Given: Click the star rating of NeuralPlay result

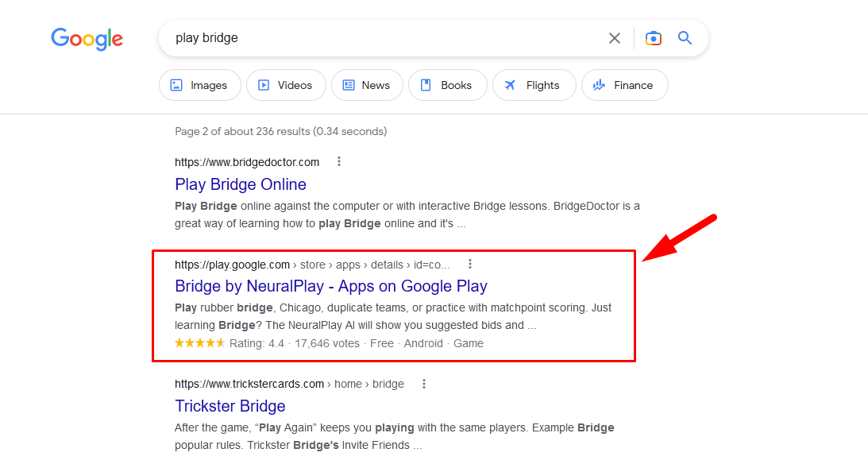Looking at the screenshot, I should (199, 343).
